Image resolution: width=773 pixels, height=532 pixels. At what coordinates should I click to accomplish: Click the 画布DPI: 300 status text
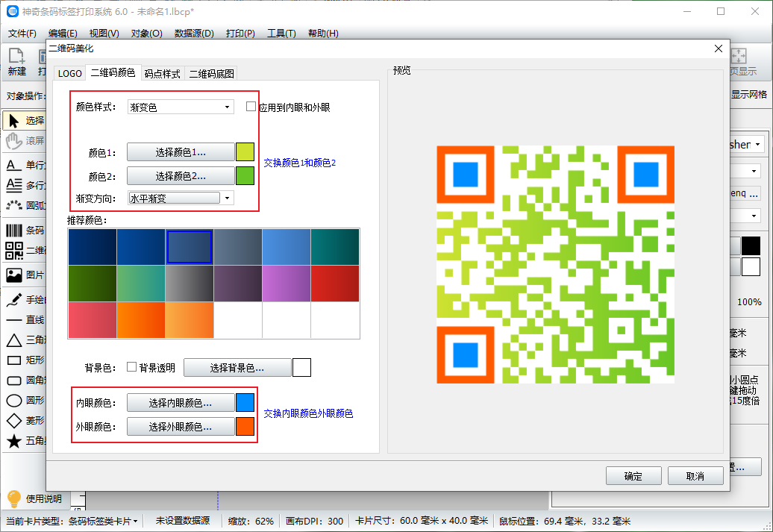(x=315, y=521)
